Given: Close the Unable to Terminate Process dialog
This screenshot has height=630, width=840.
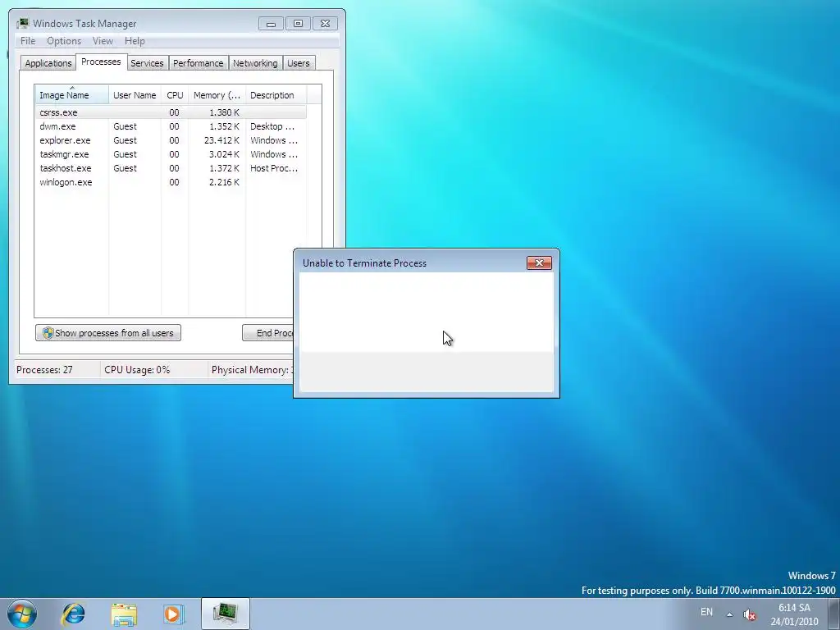Looking at the screenshot, I should [x=539, y=262].
